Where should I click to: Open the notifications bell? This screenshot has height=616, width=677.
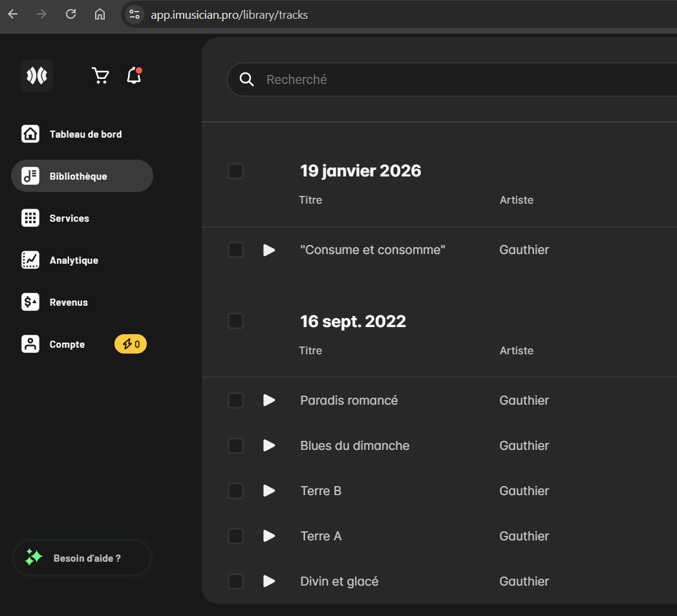click(x=134, y=76)
